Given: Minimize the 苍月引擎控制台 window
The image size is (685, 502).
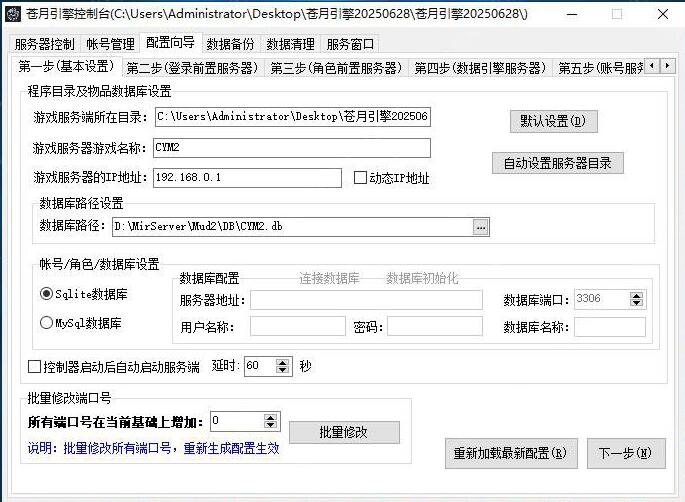Looking at the screenshot, I should point(572,14).
